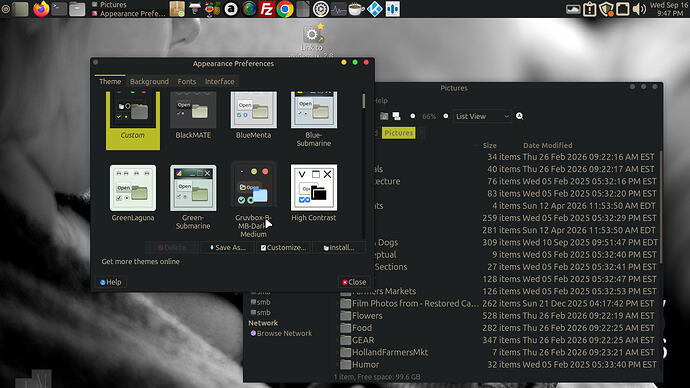Click the volume speaker icon in tray

(639, 9)
